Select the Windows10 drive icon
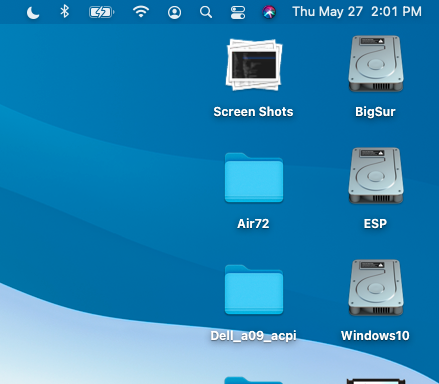Image resolution: width=439 pixels, height=384 pixels. click(x=376, y=288)
